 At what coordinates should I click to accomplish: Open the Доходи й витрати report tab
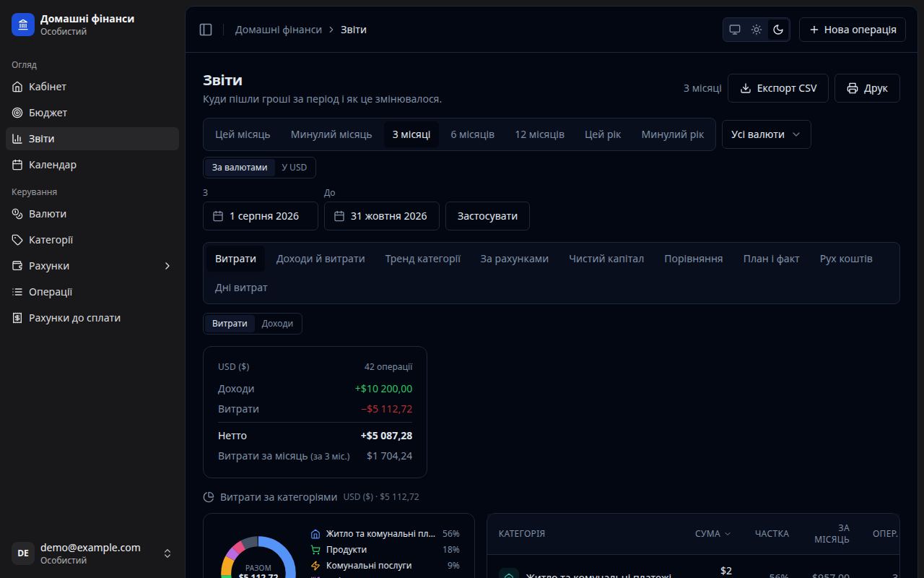pyautogui.click(x=321, y=259)
